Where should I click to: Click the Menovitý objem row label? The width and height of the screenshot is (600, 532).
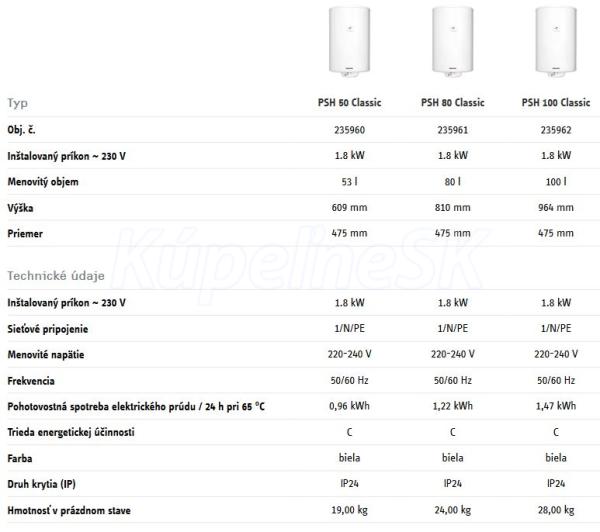(x=43, y=182)
